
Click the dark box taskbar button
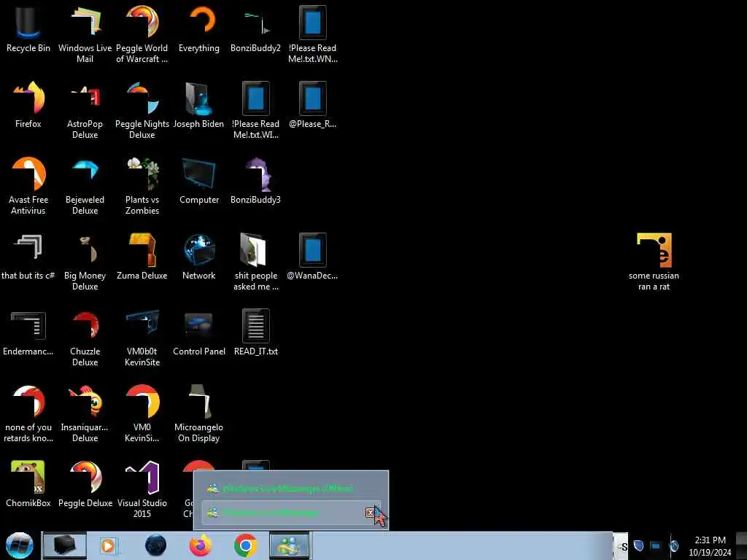[x=64, y=545]
